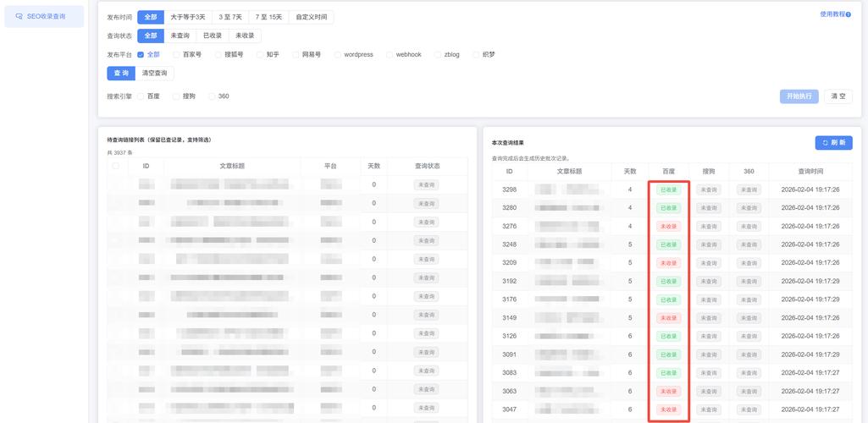Click the help icon beside 使用教程

850,14
